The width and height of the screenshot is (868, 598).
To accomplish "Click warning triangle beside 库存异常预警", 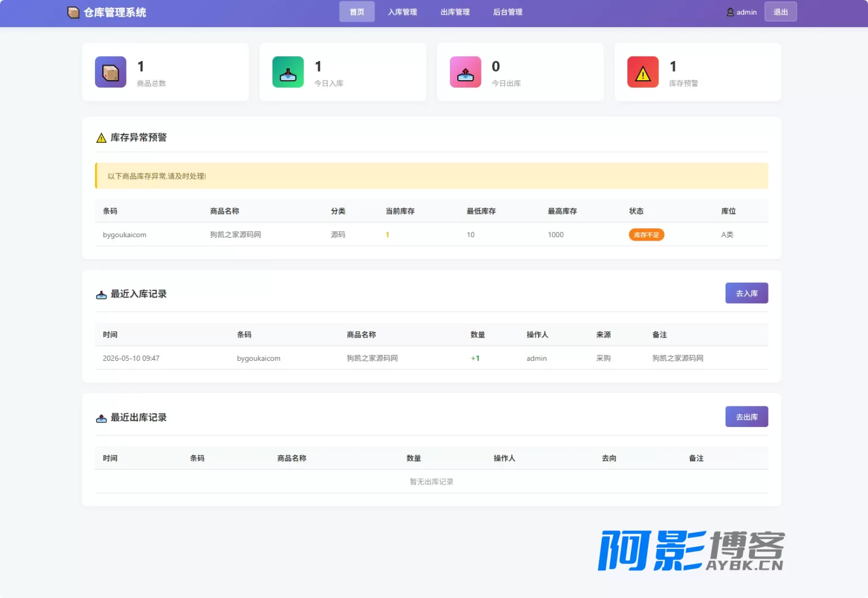I will click(101, 138).
